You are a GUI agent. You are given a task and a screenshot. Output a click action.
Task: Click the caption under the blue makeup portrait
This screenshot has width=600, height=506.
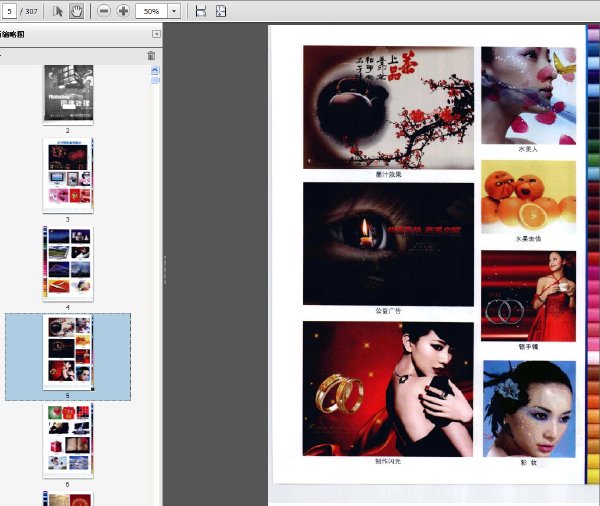tap(529, 463)
